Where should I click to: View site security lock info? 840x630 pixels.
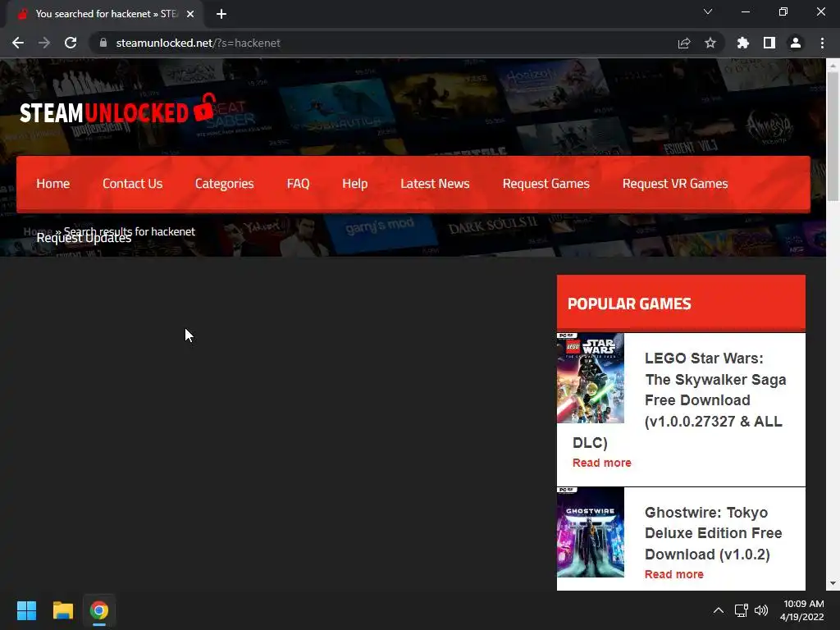(x=103, y=43)
